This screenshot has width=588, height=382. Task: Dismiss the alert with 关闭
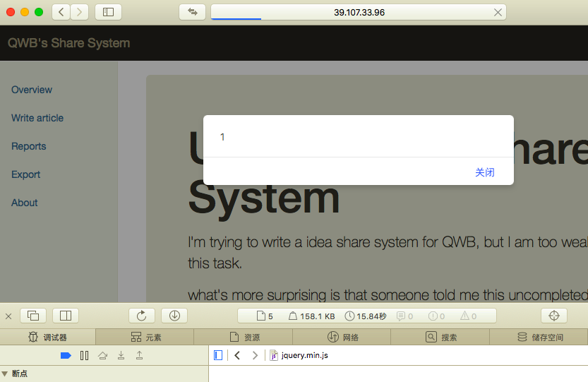click(x=484, y=172)
